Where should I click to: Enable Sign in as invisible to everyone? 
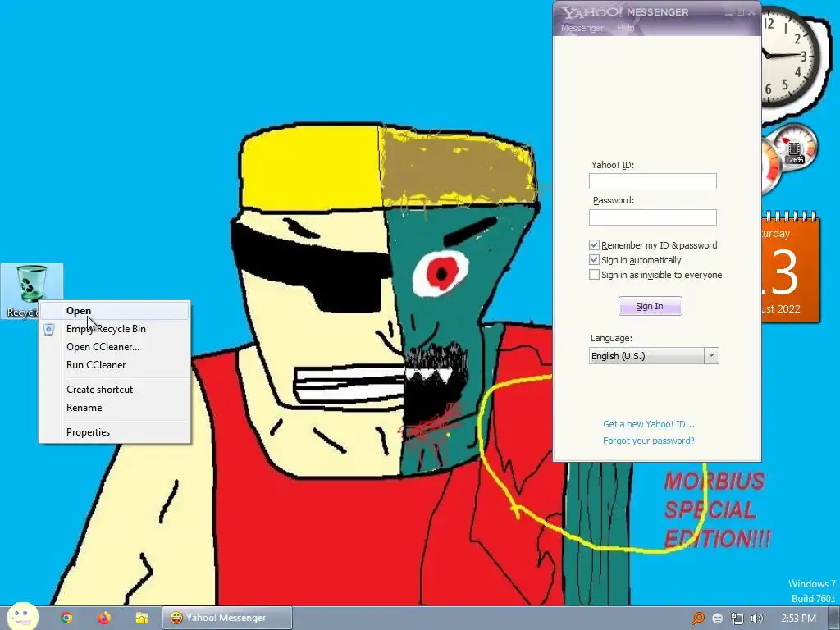tap(594, 274)
